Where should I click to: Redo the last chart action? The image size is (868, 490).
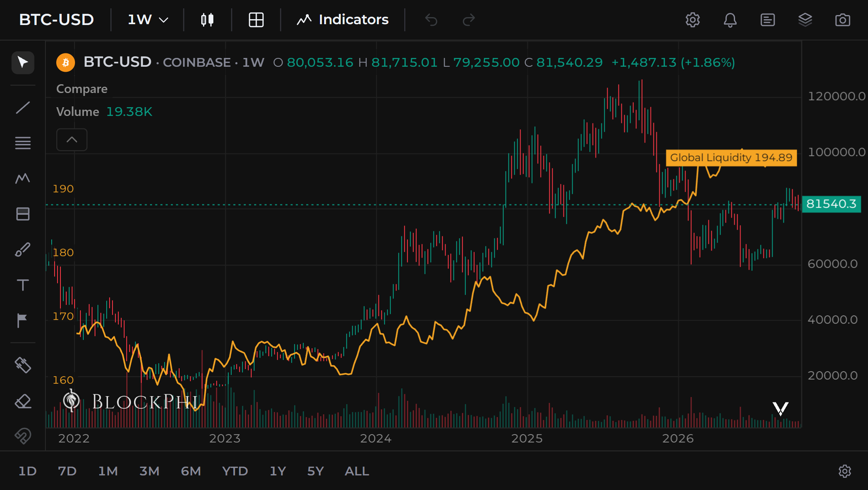tap(469, 20)
